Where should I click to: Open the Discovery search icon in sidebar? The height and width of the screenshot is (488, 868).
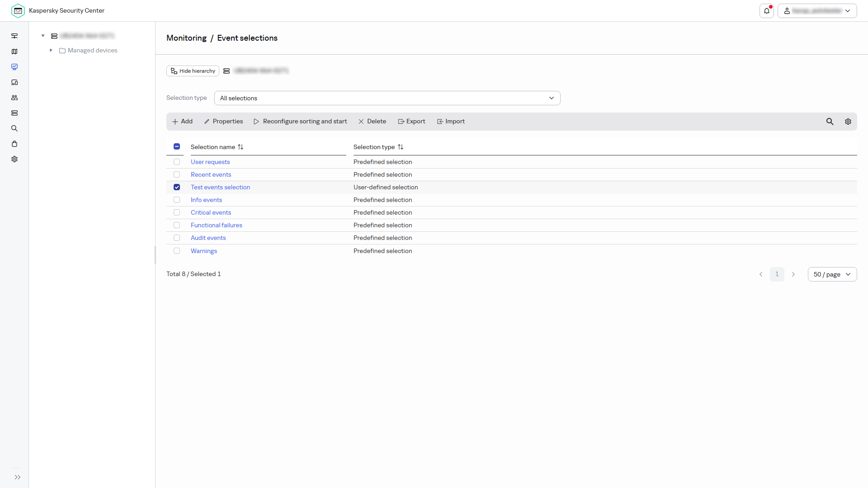14,128
